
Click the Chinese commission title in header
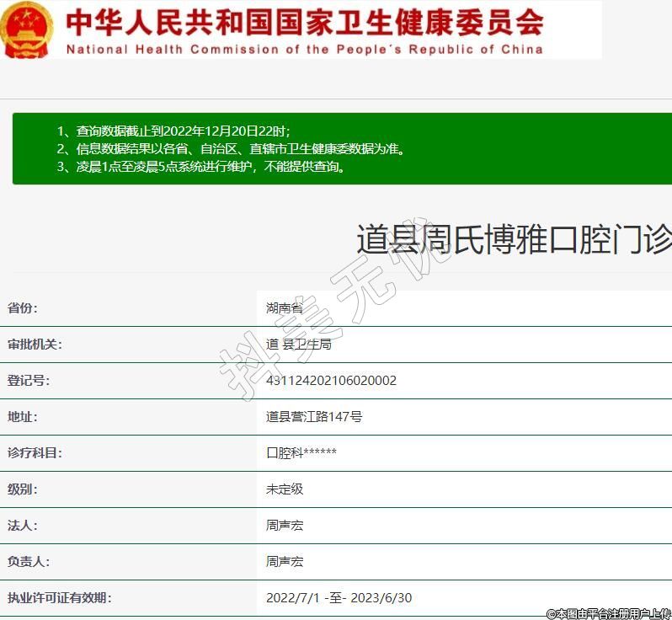(x=304, y=21)
